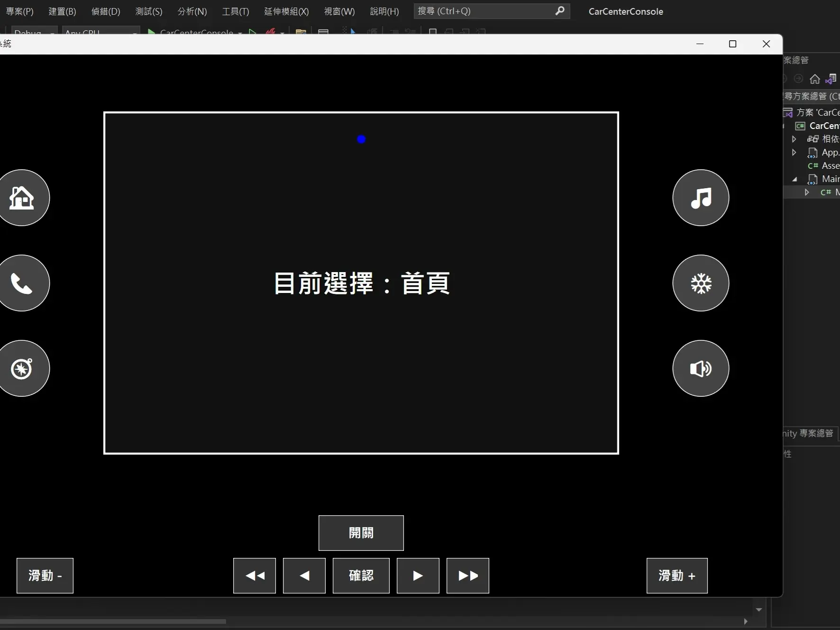Screen dimensions: 840x630
Task: Open the music player icon
Action: pos(700,198)
